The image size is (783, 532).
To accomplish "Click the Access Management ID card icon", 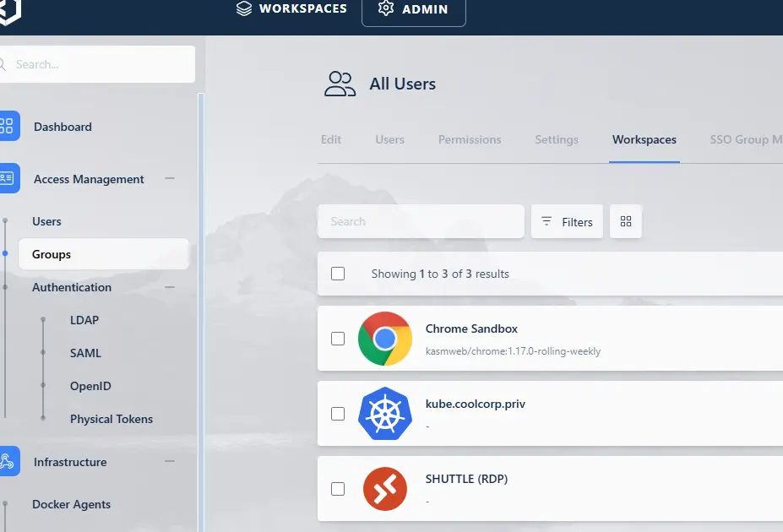I will pos(8,179).
